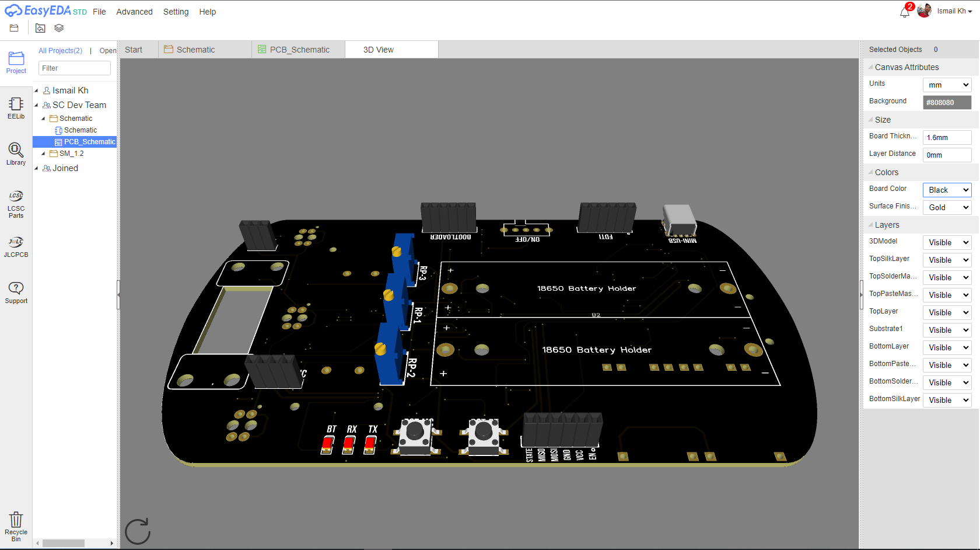Open the JLCPCB panel
Viewport: 980px width, 550px height.
(x=16, y=245)
